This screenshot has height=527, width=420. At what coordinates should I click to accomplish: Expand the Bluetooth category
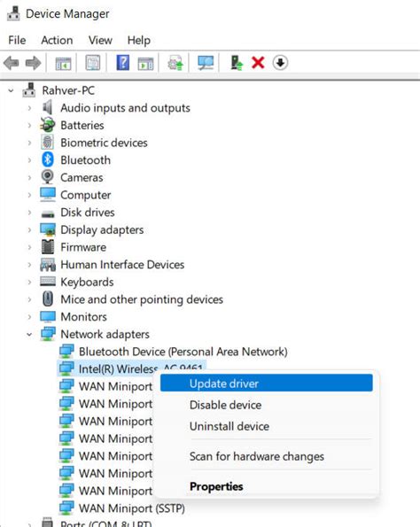[29, 160]
